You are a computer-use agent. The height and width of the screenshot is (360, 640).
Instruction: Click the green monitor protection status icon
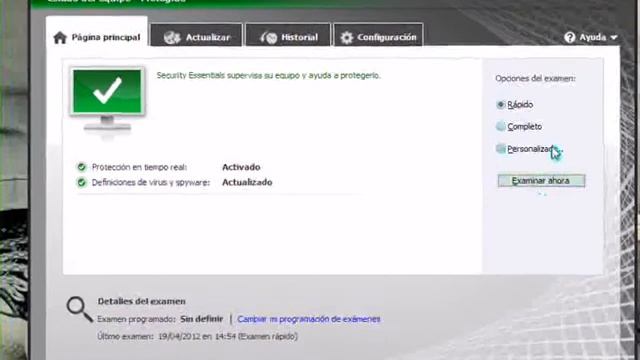[107, 100]
